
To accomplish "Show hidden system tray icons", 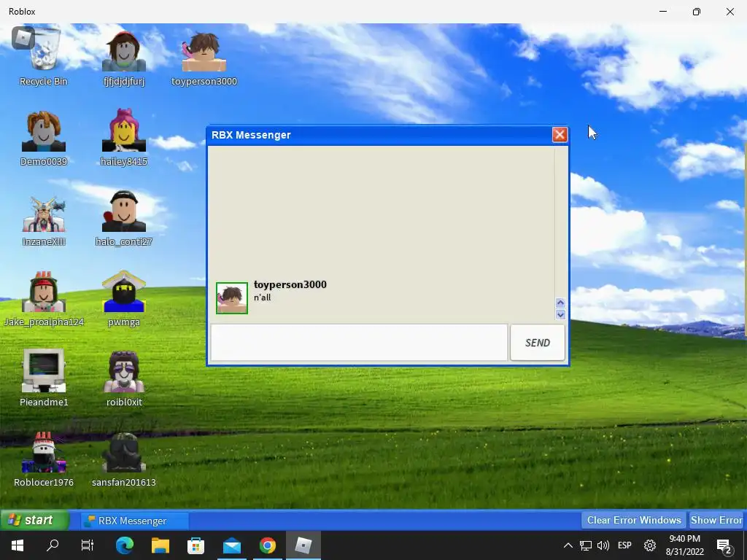I will coord(568,545).
